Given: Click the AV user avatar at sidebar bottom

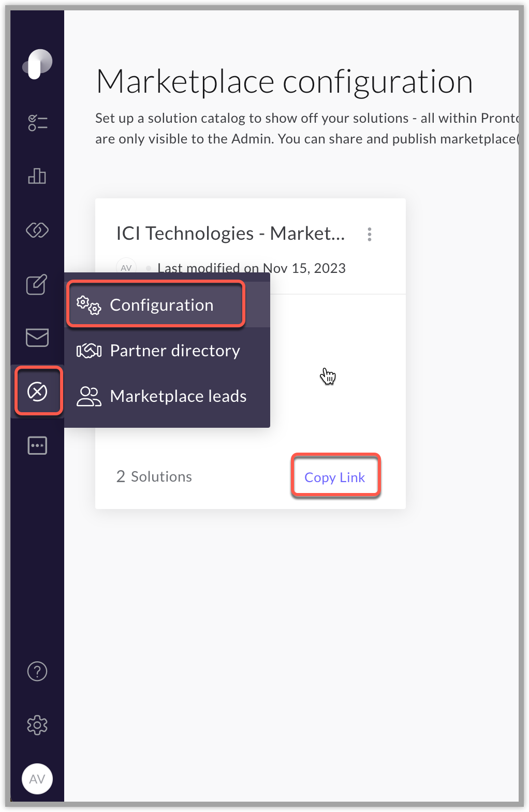Looking at the screenshot, I should [x=37, y=779].
